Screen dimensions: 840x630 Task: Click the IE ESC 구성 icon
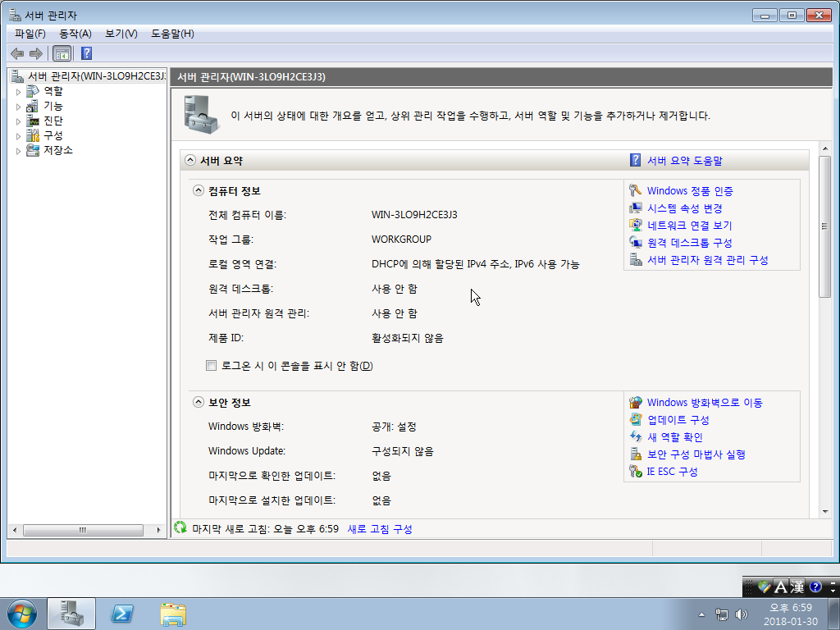(x=636, y=472)
